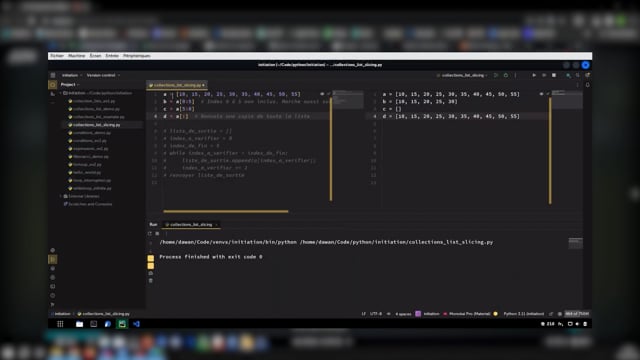
Task: Click LF line separator in status bar
Action: tap(363, 314)
